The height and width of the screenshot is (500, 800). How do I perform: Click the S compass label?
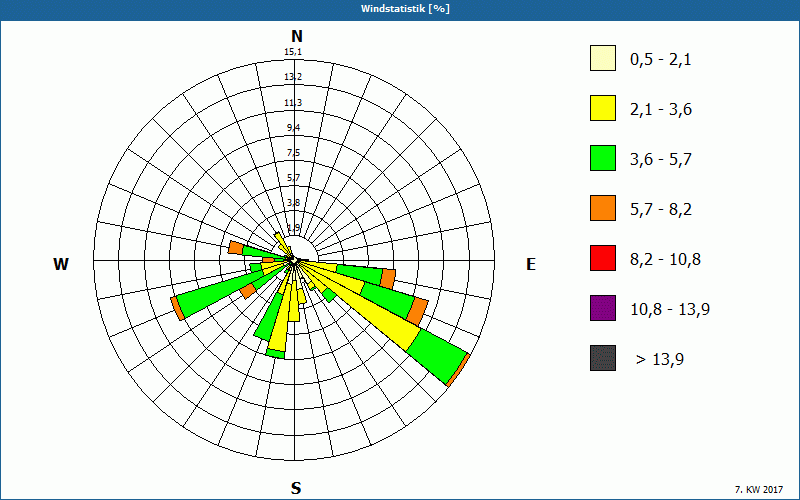296,488
